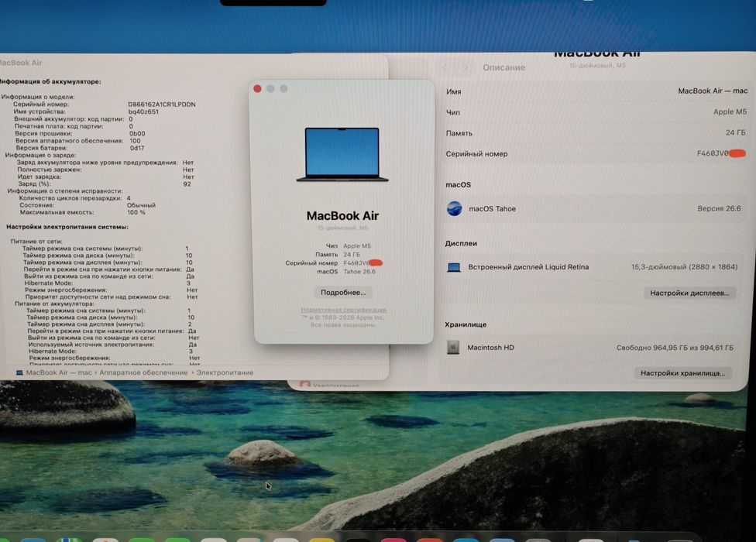The width and height of the screenshot is (756, 542).
Task: Click the Имя row in Settings
Action: (x=597, y=91)
